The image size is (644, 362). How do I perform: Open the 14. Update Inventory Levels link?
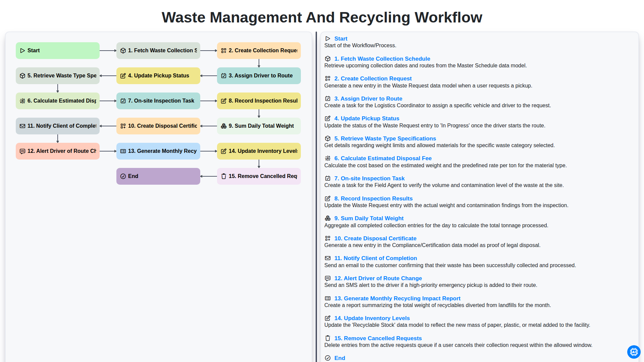coord(372,318)
